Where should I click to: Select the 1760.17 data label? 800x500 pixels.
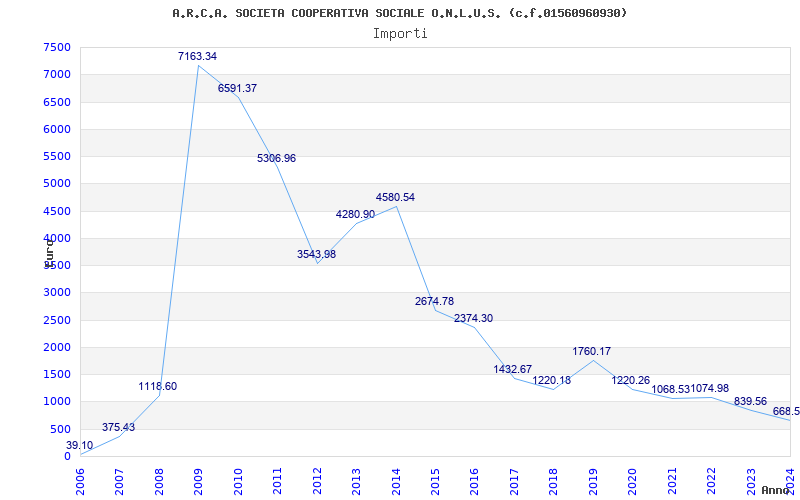[x=592, y=352]
